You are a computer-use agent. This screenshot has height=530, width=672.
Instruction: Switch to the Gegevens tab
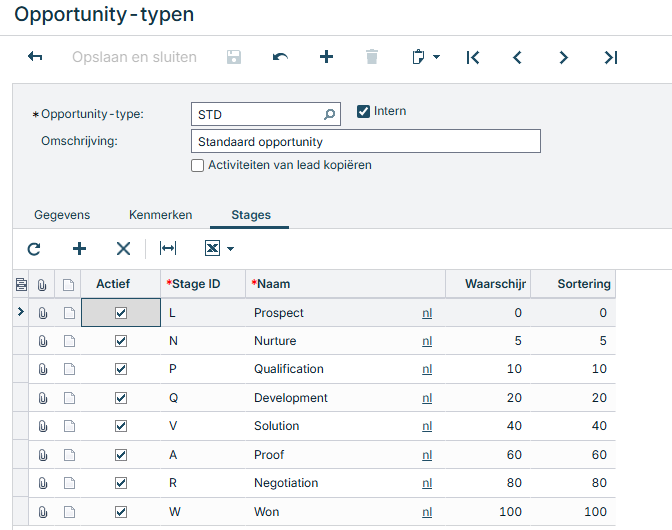62,215
